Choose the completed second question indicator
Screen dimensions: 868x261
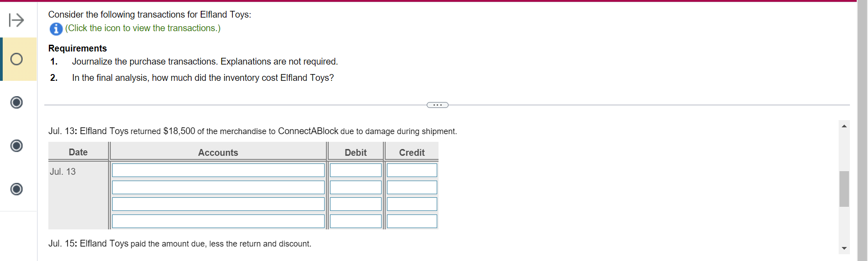(16, 103)
